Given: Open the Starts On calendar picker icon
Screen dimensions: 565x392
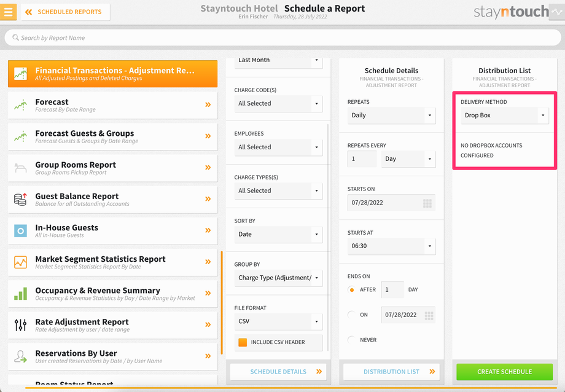Looking at the screenshot, I should click(x=427, y=203).
